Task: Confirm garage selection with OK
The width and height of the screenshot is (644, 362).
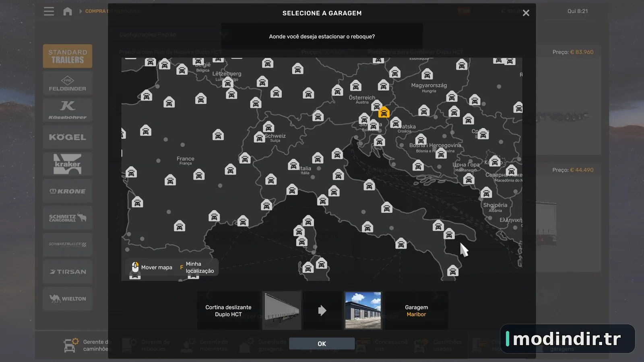Action: [322, 343]
